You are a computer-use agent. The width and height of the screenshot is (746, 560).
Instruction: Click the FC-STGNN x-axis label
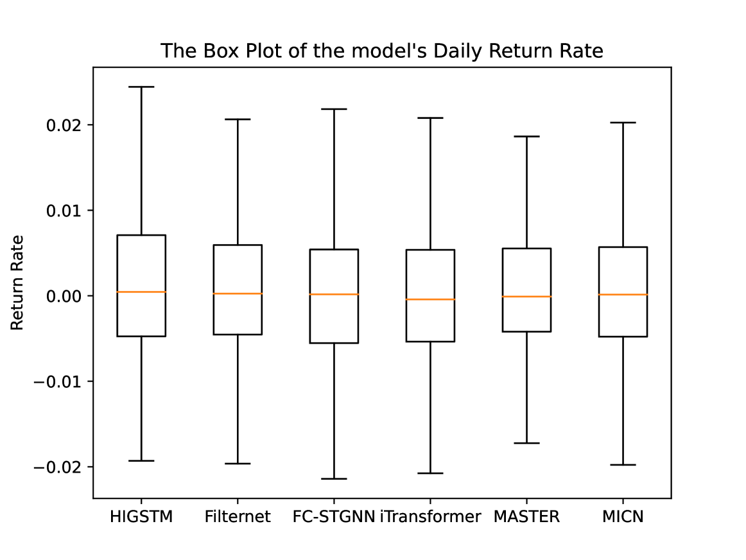pyautogui.click(x=333, y=516)
